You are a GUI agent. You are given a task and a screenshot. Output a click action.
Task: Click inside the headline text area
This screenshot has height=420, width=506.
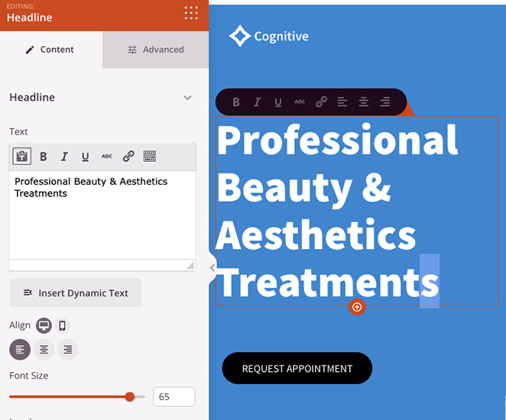tap(102, 215)
